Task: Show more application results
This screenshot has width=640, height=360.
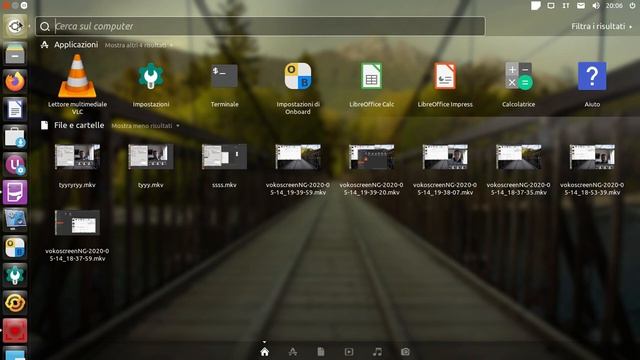Action: click(x=138, y=45)
